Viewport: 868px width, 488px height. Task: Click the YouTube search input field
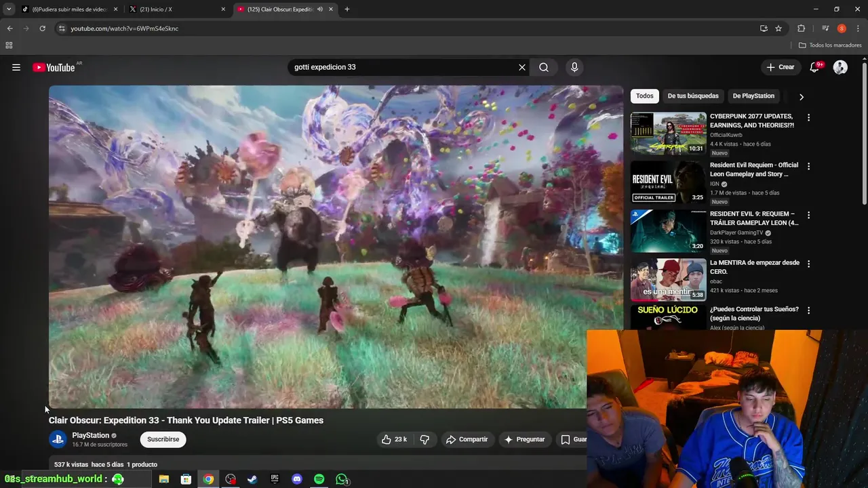point(403,67)
